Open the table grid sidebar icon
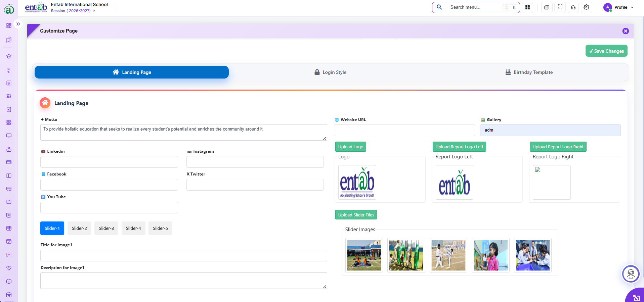The width and height of the screenshot is (644, 302). [9, 228]
